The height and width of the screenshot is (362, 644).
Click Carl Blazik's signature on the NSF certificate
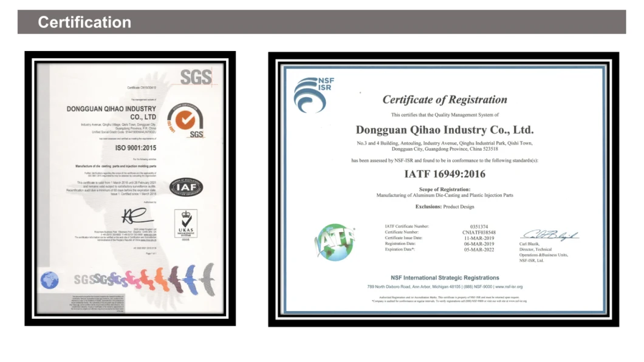[549, 235]
